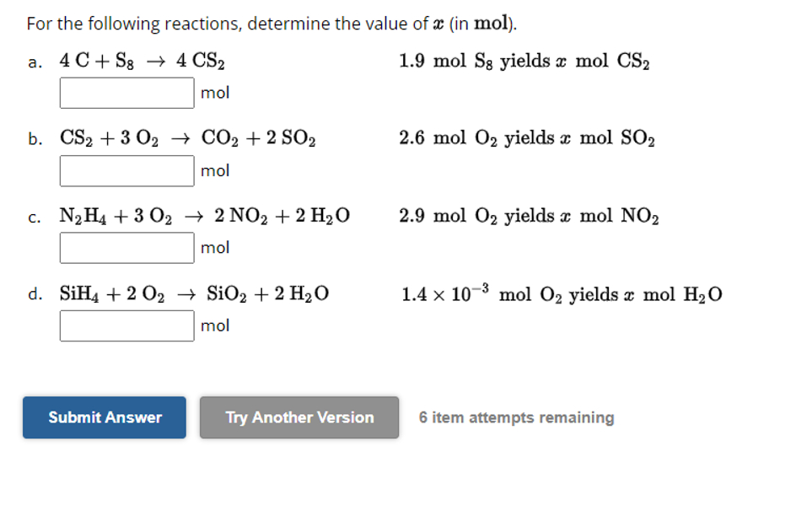
Task: Select the mol label beside part b's input
Action: point(213,170)
